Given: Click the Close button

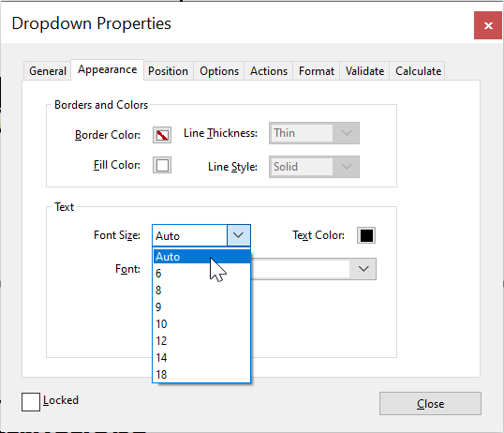Looking at the screenshot, I should coord(430,403).
